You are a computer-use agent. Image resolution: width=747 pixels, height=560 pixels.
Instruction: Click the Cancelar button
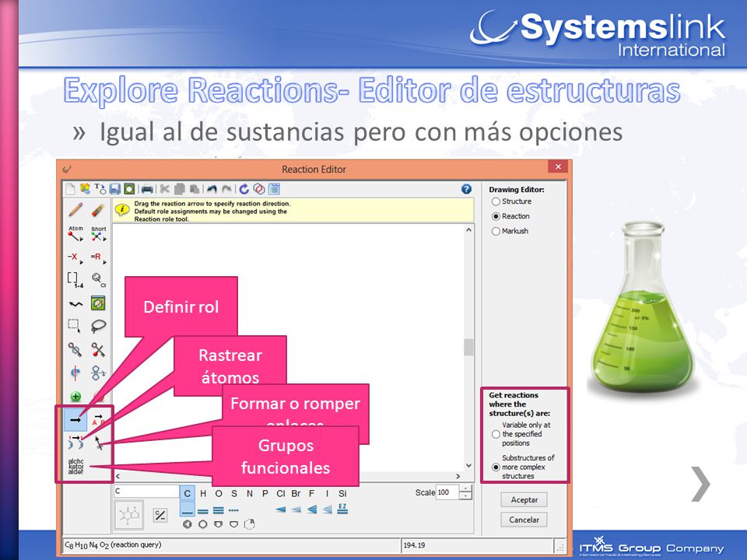click(x=524, y=520)
